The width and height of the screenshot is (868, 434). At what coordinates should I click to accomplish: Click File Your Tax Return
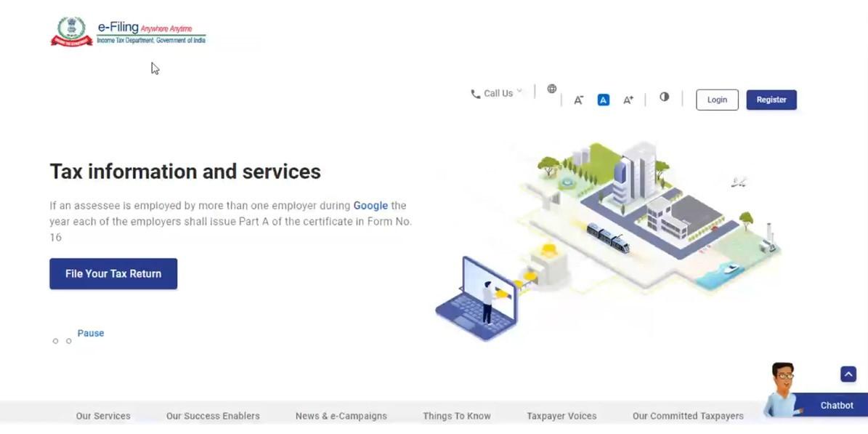113,273
